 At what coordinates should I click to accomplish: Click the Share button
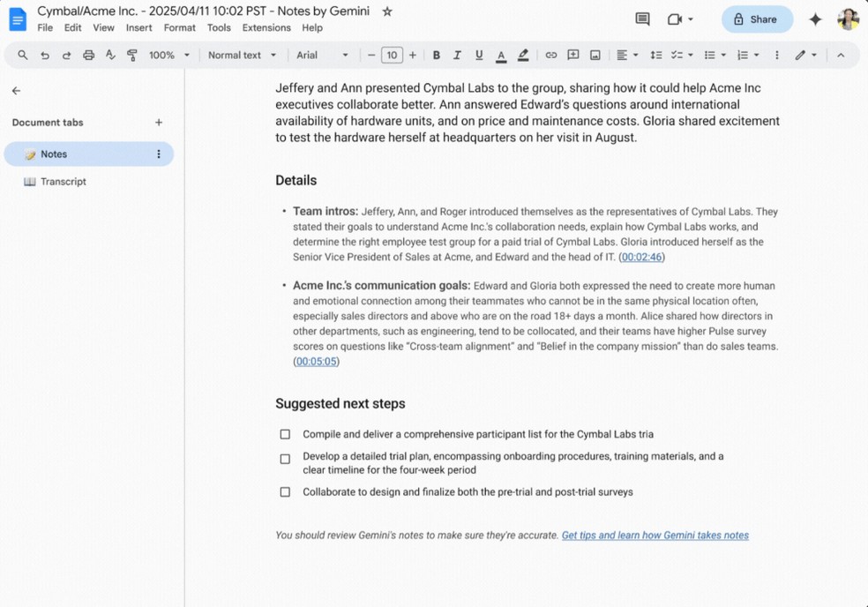coord(757,19)
